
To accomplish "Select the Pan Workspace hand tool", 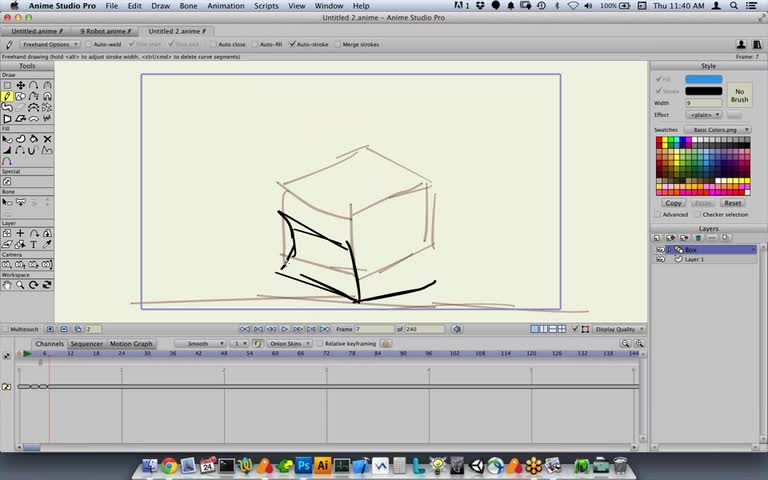I will point(7,285).
